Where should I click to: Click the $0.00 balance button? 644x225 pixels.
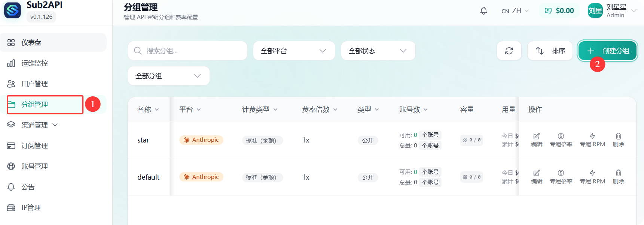point(559,10)
